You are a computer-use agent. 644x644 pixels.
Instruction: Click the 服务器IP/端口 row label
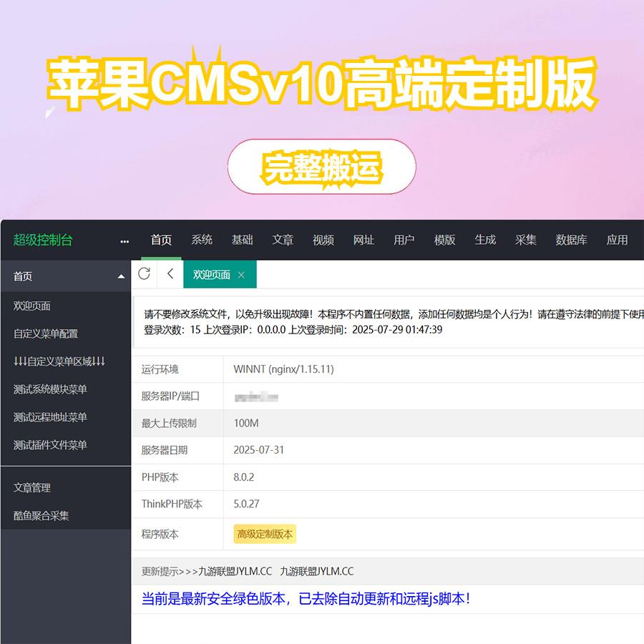(170, 396)
